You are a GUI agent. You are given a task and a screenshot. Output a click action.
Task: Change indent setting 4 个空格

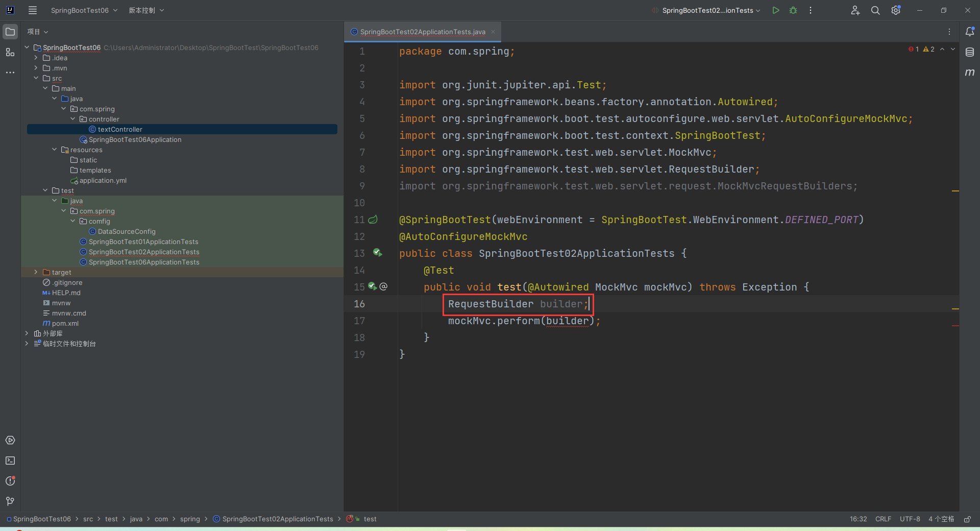[x=941, y=519]
